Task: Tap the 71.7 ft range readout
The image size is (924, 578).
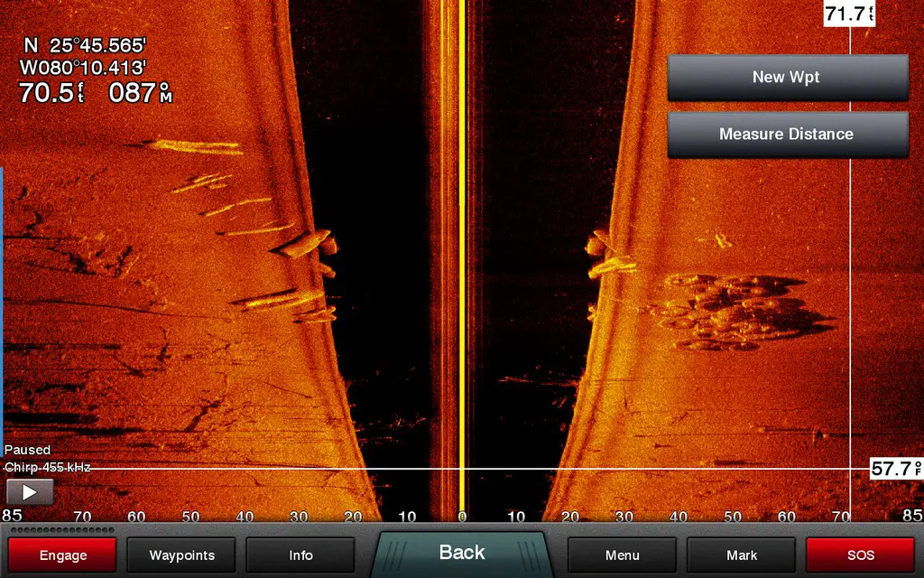Action: (x=849, y=13)
